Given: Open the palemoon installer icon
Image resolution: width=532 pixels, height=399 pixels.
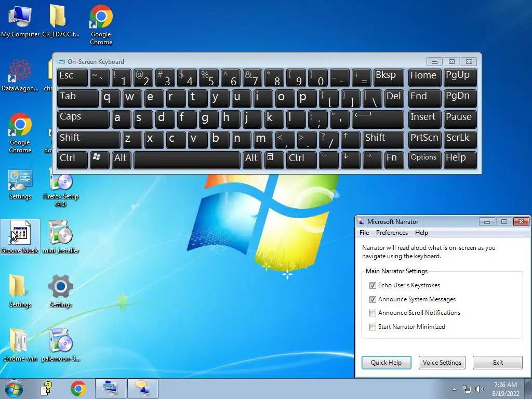Looking at the screenshot, I should tap(60, 345).
